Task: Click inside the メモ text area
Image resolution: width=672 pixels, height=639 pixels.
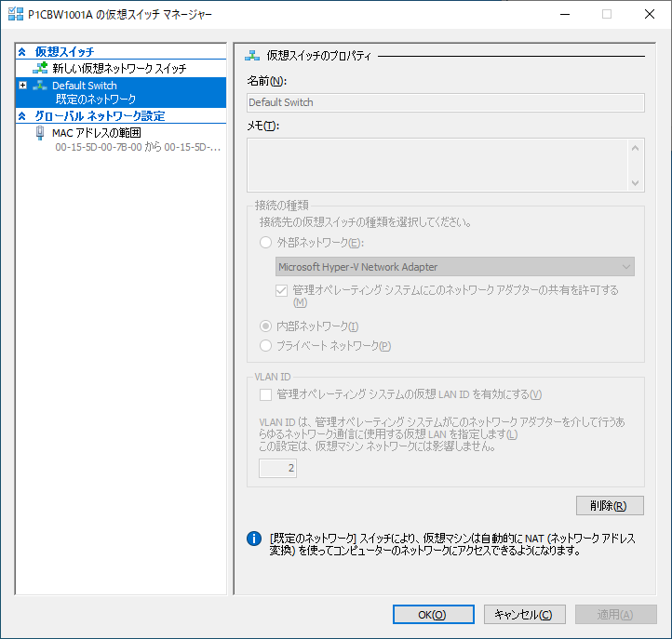Action: click(x=437, y=165)
